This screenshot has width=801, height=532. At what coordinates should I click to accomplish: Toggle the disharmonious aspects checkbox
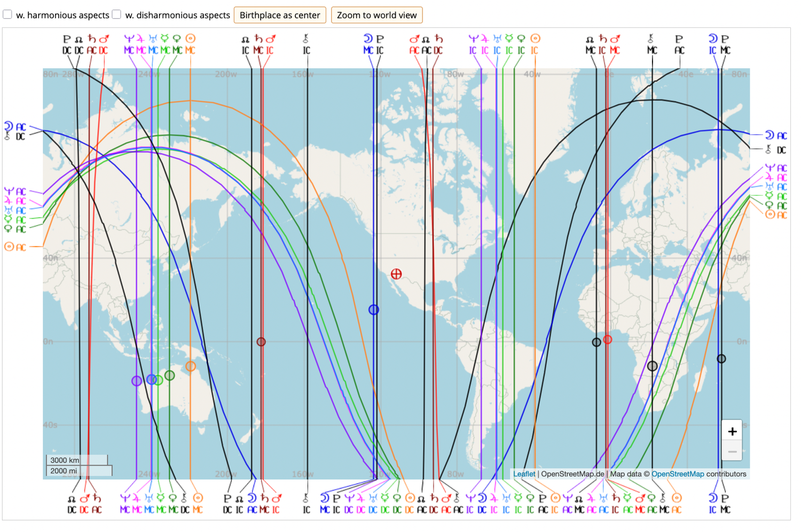point(116,14)
